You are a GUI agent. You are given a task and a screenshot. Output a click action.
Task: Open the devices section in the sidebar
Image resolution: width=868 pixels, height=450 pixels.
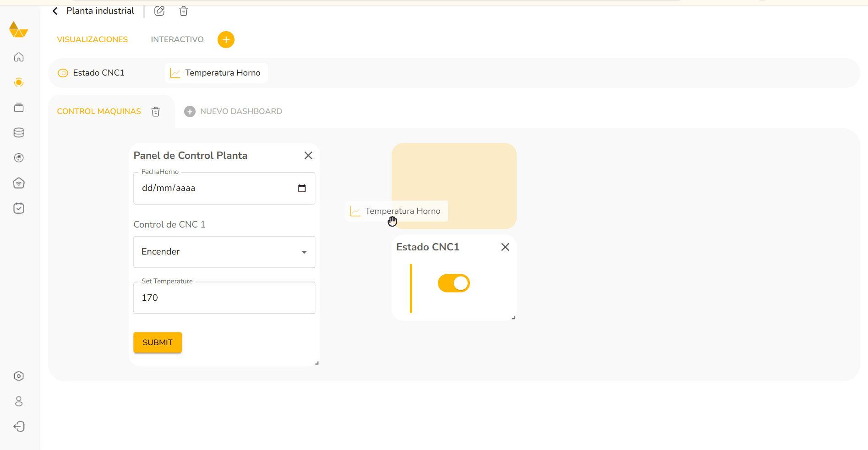pyautogui.click(x=18, y=183)
